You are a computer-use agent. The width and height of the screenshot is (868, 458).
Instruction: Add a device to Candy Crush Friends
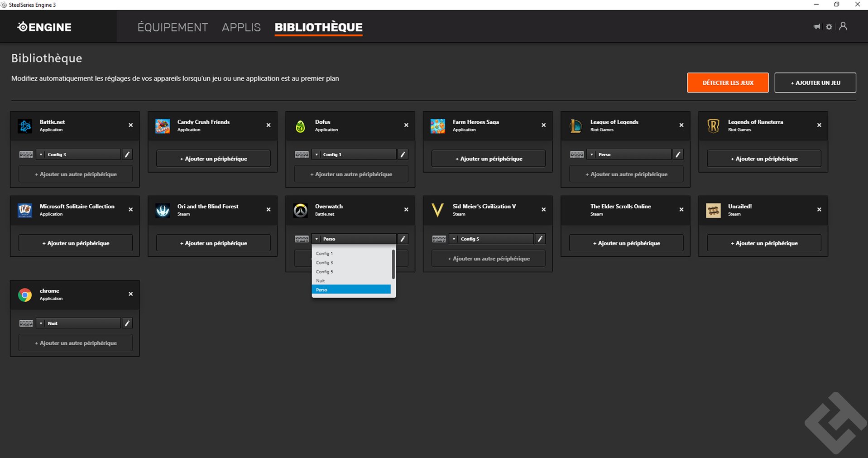(x=213, y=159)
